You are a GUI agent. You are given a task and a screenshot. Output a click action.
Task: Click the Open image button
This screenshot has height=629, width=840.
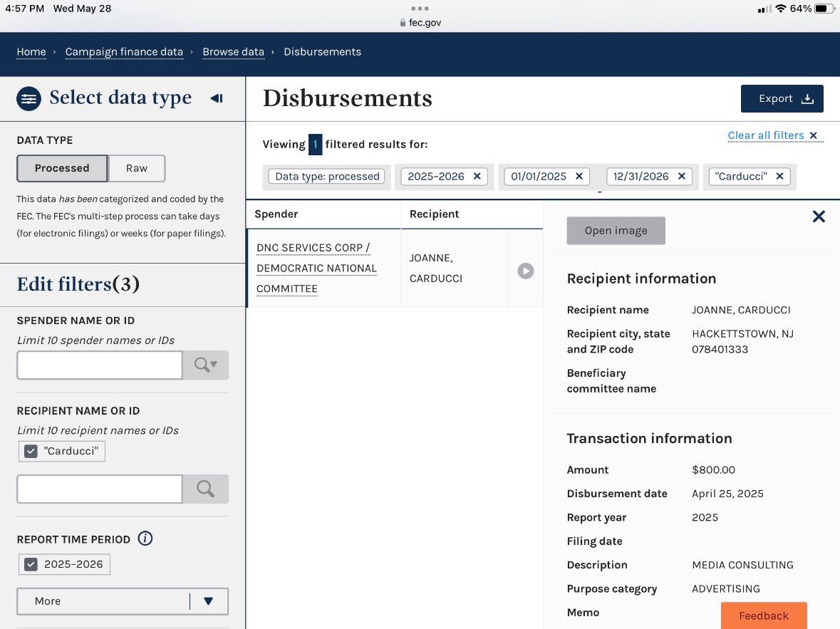(616, 230)
